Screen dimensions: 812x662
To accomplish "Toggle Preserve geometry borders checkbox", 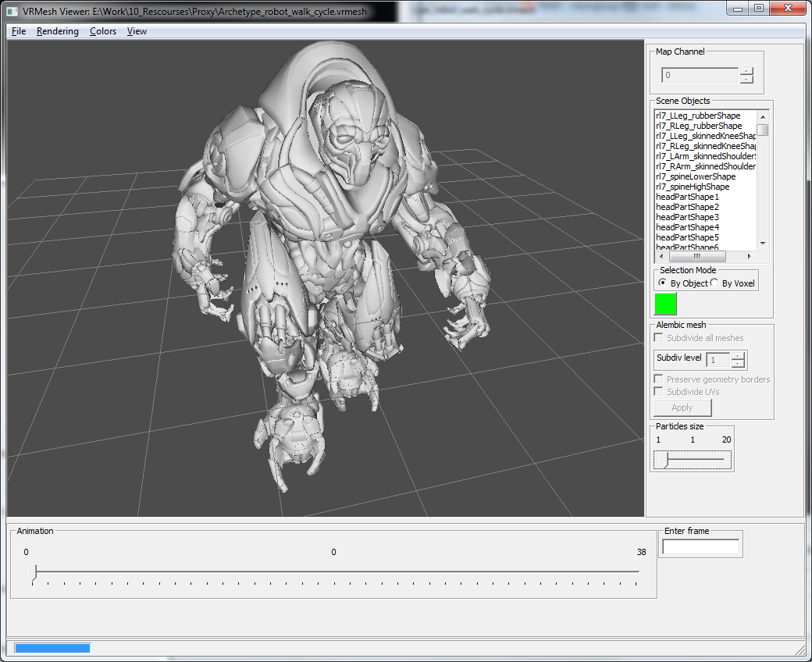I will tap(659, 379).
